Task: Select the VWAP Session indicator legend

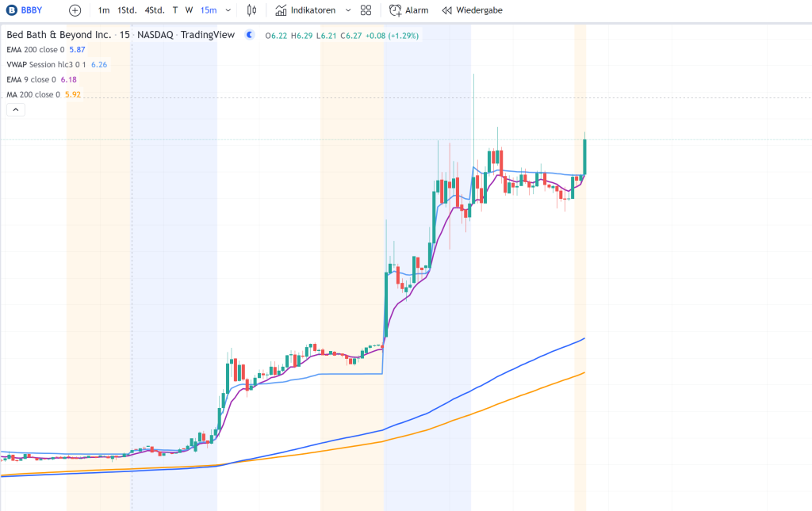Action: [x=46, y=65]
